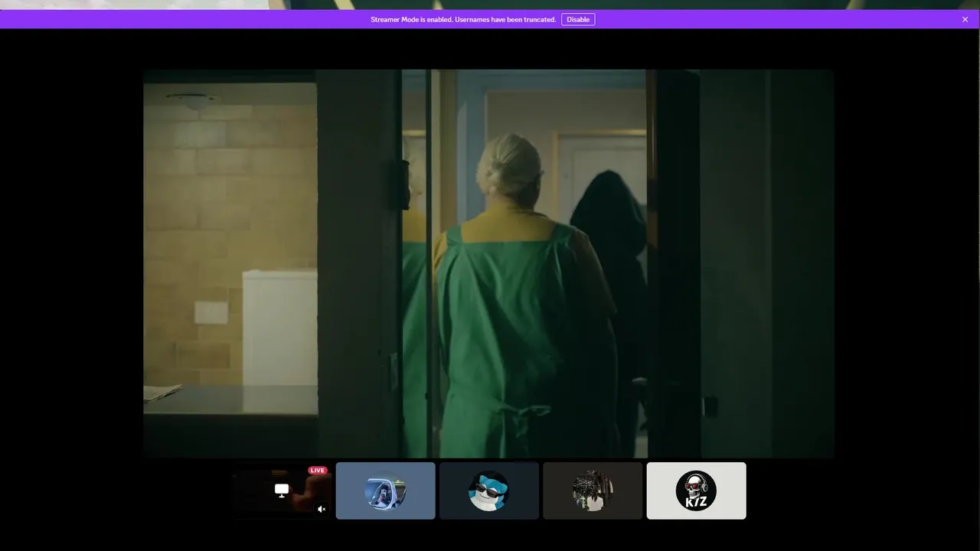
Task: Select the participant with the K/Z skull avatar
Action: (x=696, y=491)
